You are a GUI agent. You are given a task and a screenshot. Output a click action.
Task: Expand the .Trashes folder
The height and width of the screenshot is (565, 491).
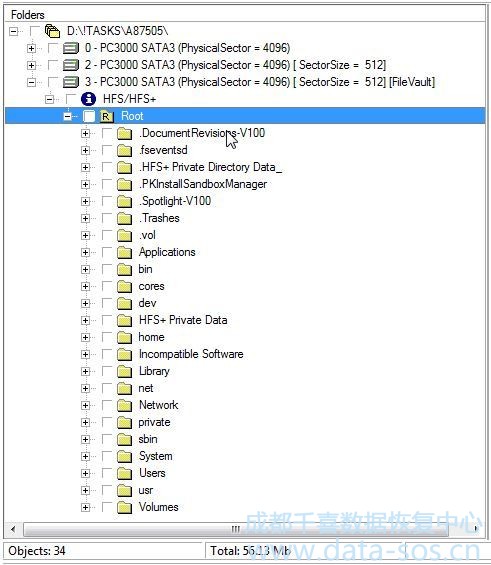pos(85,218)
